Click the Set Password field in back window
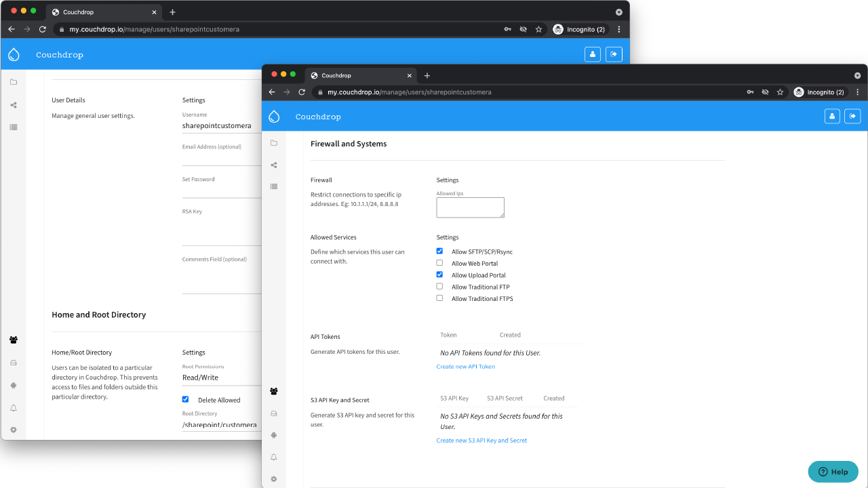The height and width of the screenshot is (488, 868). [222, 190]
